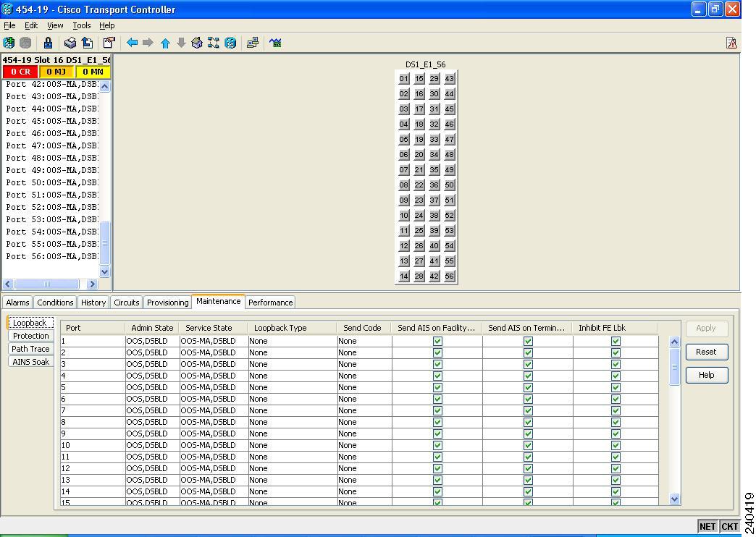Click the two-computers connection toolbar icon
Image resolution: width=756 pixels, height=537 pixels.
pyautogui.click(x=253, y=43)
